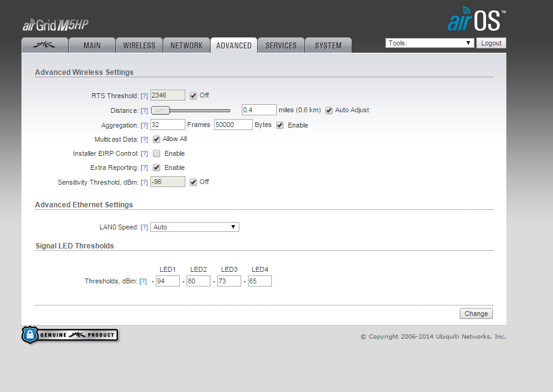Open the Tools dropdown

(430, 43)
